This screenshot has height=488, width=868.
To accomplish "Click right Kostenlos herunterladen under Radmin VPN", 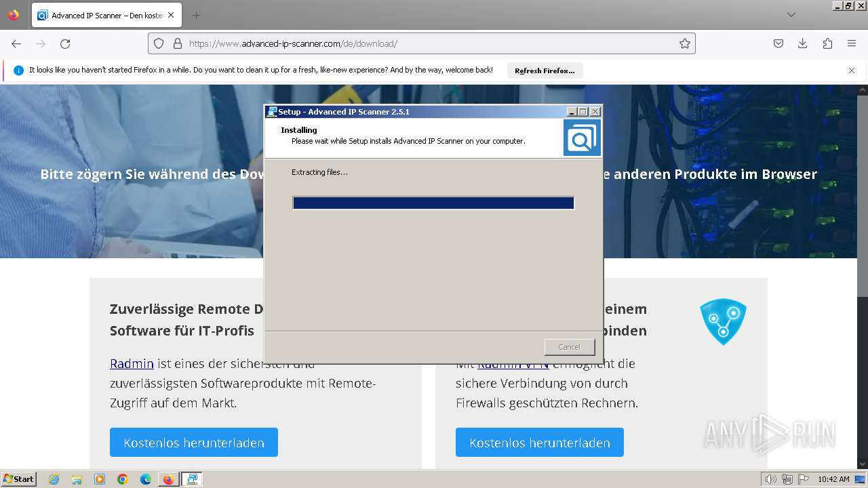I will 540,443.
